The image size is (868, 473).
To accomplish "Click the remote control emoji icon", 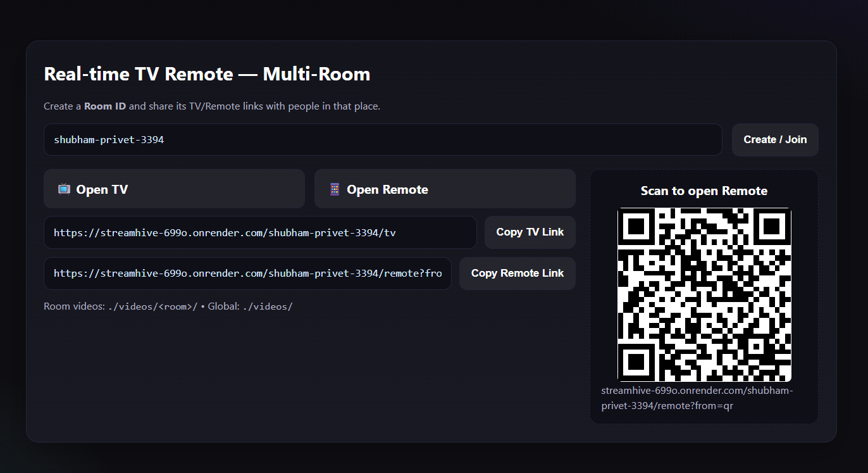I will point(335,189).
